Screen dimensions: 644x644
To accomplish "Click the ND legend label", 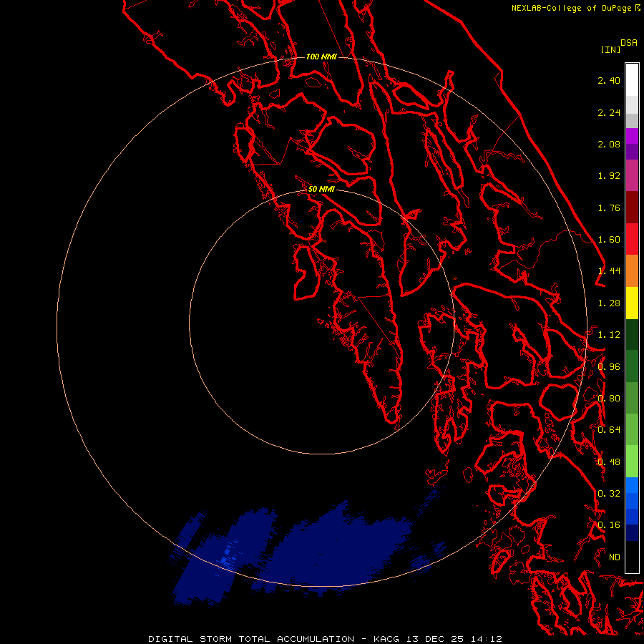I will tap(615, 557).
